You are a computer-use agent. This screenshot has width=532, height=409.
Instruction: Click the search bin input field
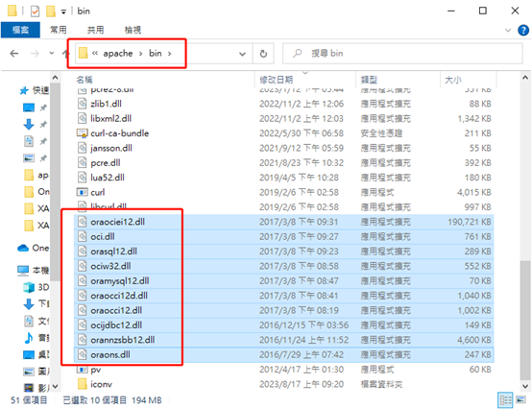pyautogui.click(x=402, y=53)
